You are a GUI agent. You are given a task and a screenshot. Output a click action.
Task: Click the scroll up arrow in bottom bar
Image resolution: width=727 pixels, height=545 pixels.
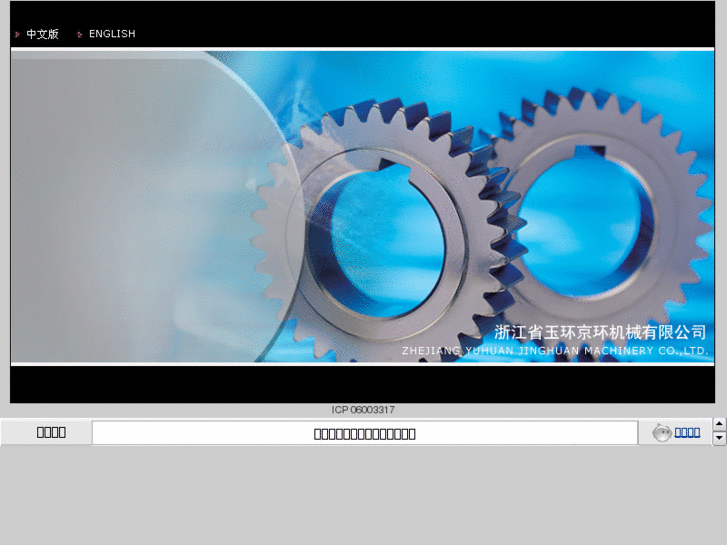[719, 423]
